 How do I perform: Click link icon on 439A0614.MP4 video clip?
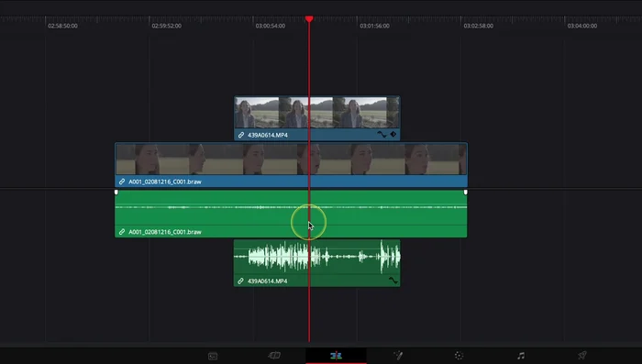pos(241,135)
